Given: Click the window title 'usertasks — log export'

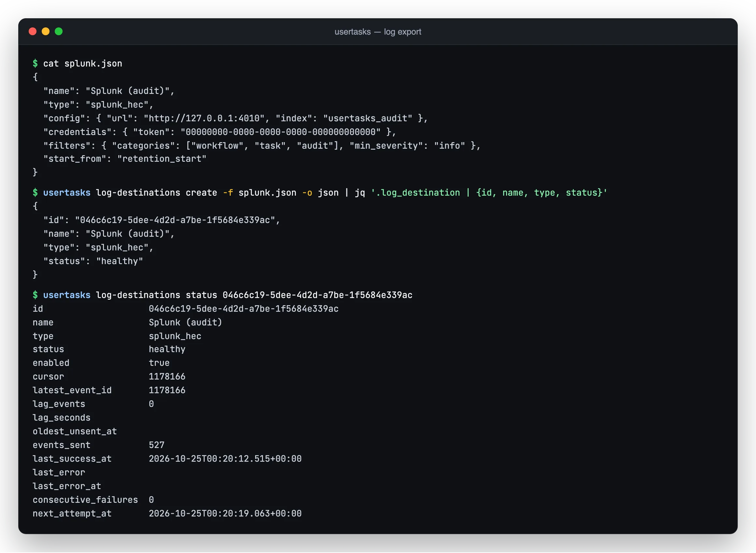Looking at the screenshot, I should [378, 32].
